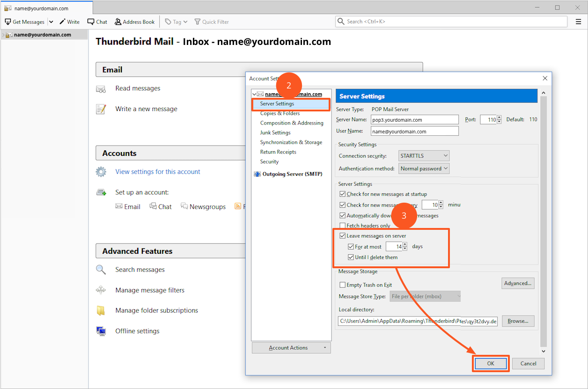Click the Server Name input field
The height and width of the screenshot is (389, 588).
pyautogui.click(x=414, y=120)
